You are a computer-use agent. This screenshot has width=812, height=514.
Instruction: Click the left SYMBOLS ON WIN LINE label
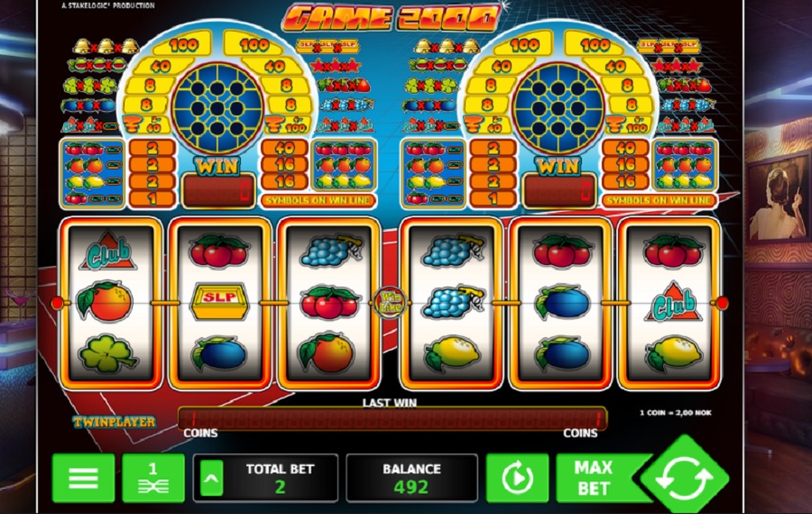click(318, 200)
